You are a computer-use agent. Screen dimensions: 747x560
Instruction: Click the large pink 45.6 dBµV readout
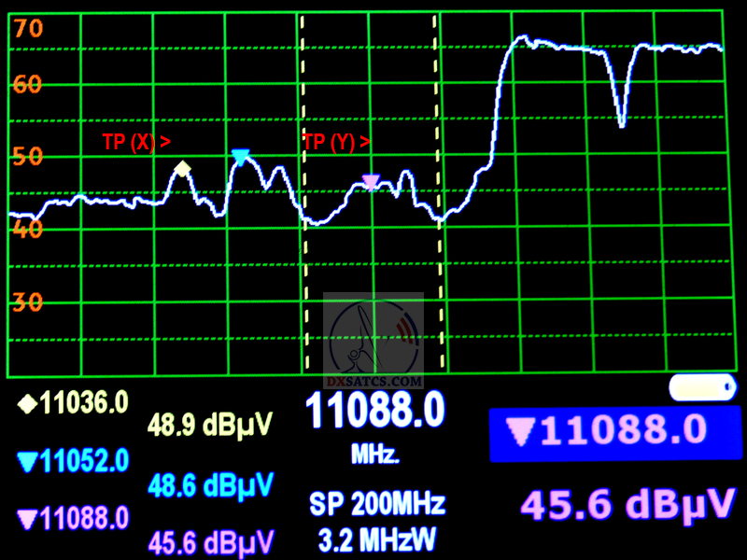point(625,505)
